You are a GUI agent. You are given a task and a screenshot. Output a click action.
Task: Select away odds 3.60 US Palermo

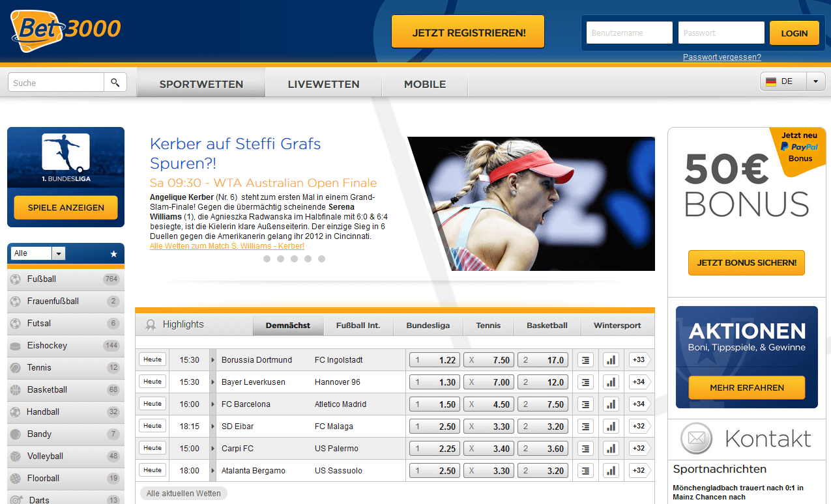coord(544,448)
